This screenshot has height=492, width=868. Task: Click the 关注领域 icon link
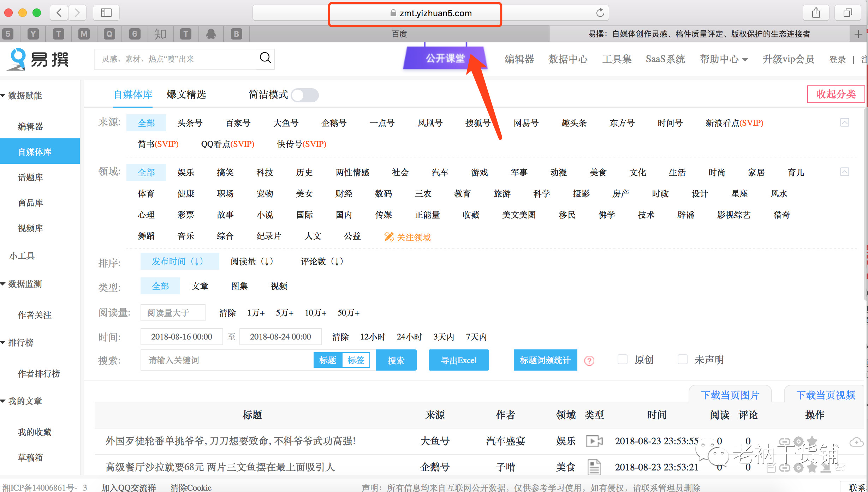tap(408, 237)
